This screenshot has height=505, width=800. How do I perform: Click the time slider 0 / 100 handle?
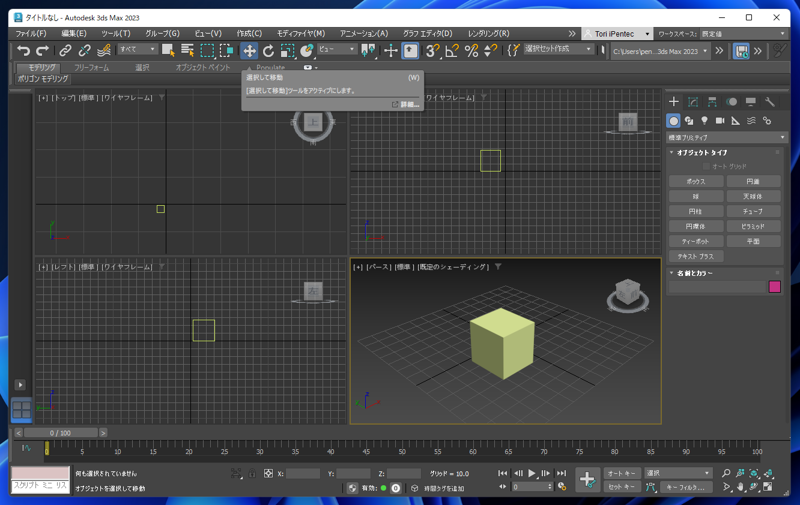click(x=60, y=433)
